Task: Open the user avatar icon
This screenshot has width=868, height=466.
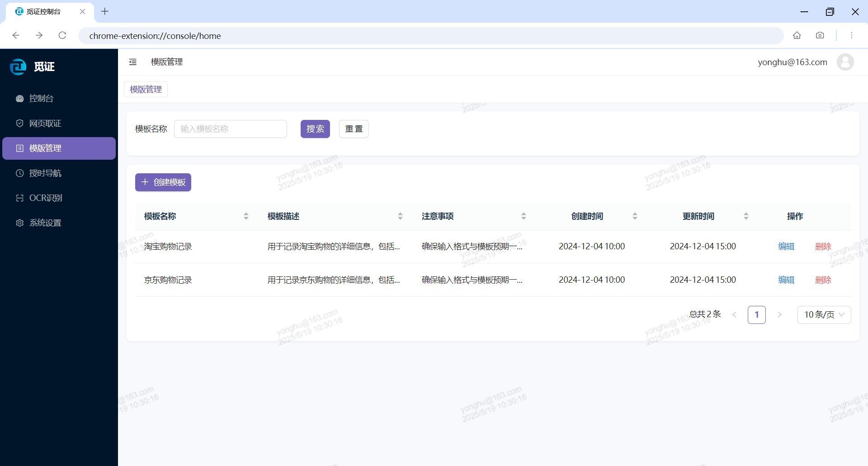Action: 845,62
